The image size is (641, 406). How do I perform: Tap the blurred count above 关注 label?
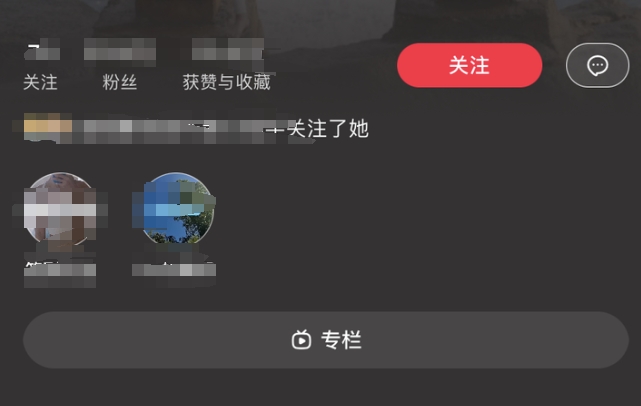click(42, 49)
